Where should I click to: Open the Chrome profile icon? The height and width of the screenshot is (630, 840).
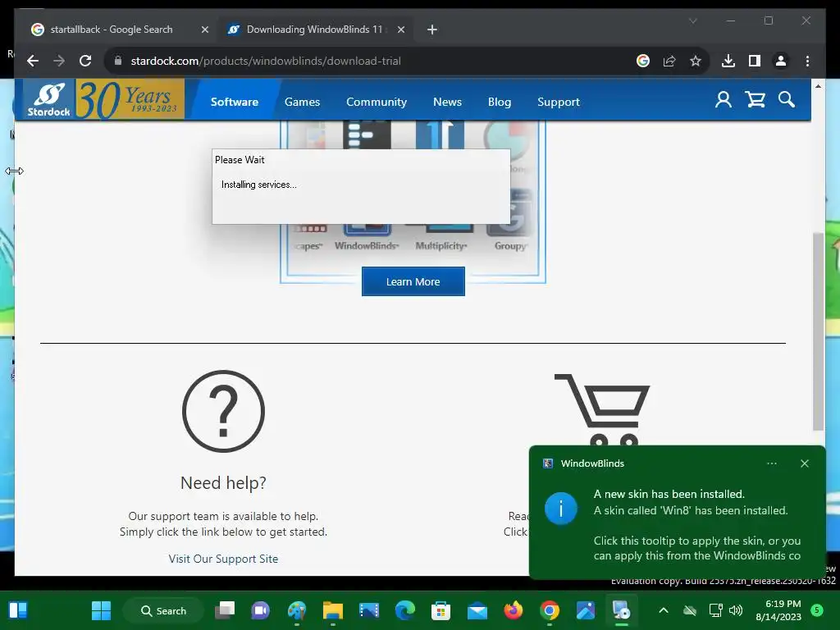[x=781, y=61]
